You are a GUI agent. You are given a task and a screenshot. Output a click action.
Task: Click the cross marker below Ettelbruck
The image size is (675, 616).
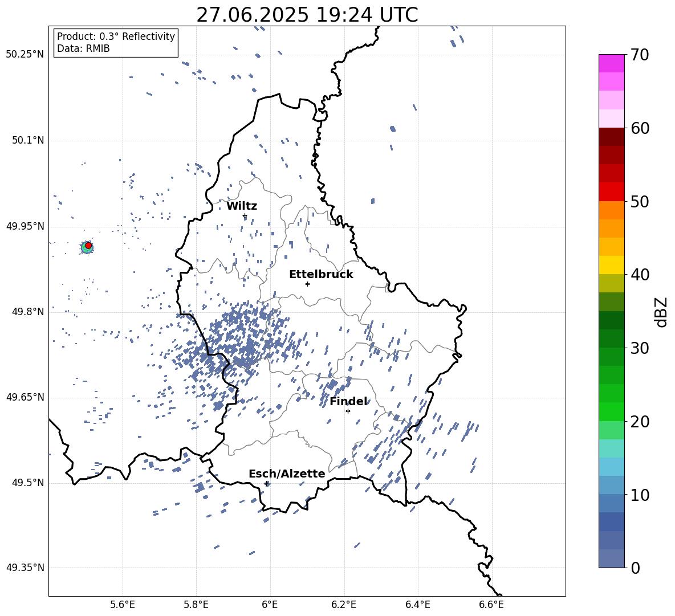coord(307,284)
